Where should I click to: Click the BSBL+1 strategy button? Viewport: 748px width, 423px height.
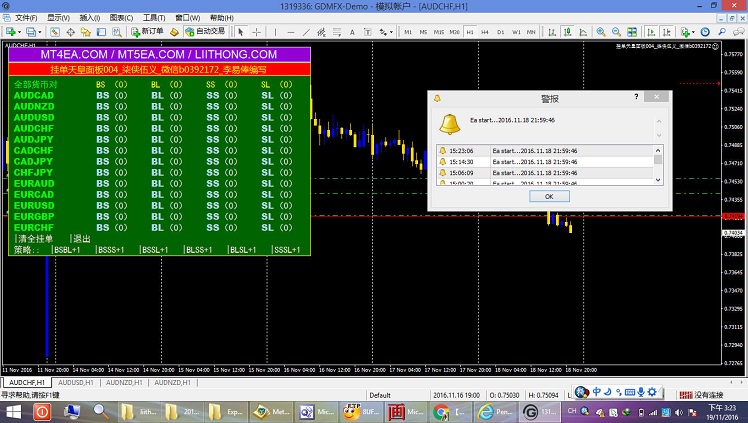67,249
